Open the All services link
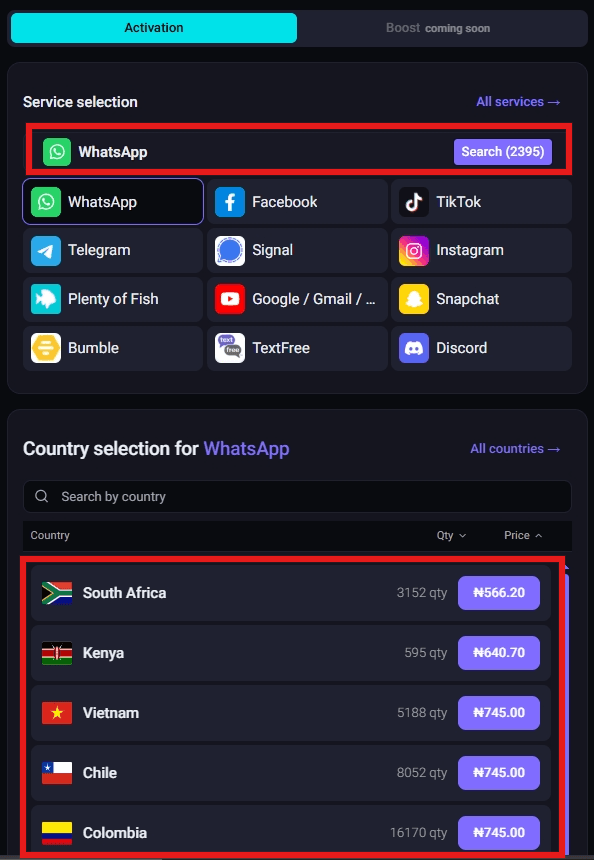 click(x=517, y=101)
